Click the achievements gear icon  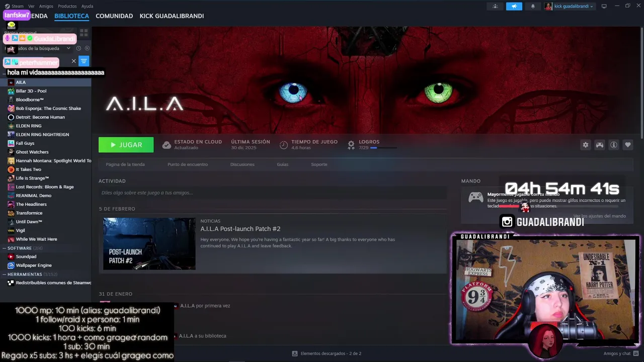[x=351, y=145]
